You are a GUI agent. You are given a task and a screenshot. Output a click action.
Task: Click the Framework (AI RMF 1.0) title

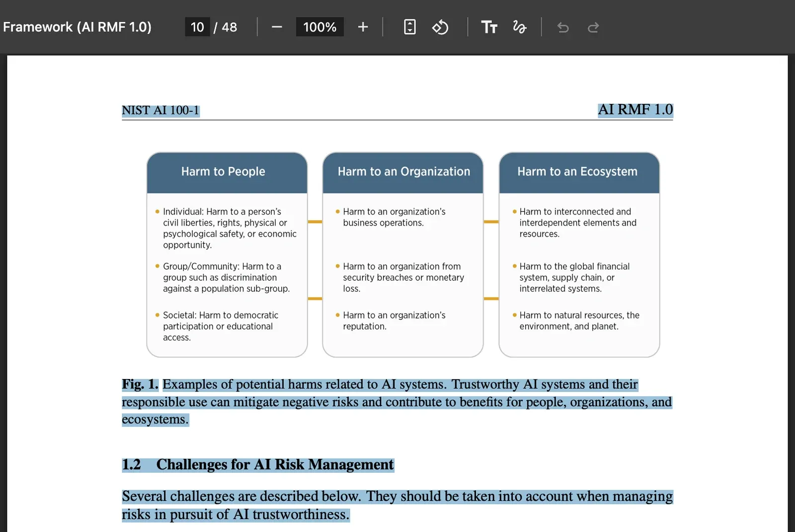click(x=77, y=27)
